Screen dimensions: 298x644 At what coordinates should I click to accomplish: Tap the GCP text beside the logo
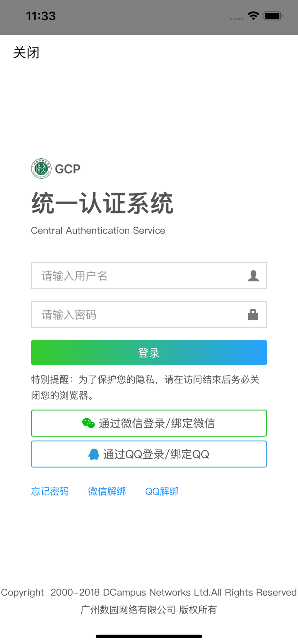click(68, 169)
